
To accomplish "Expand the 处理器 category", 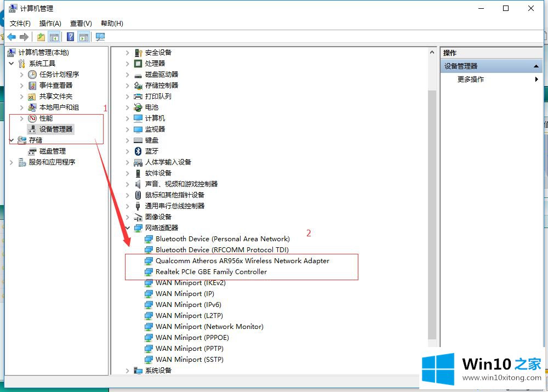I will click(128, 64).
